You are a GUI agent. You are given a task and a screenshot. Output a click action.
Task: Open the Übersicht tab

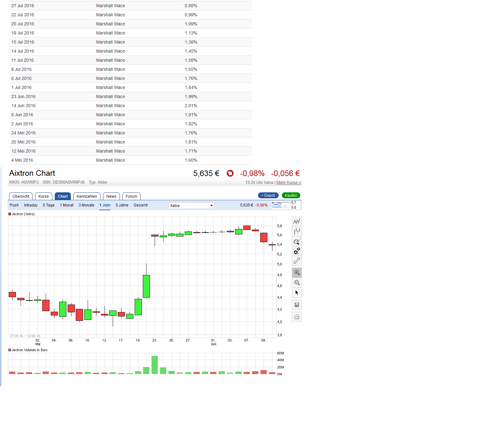click(x=21, y=196)
